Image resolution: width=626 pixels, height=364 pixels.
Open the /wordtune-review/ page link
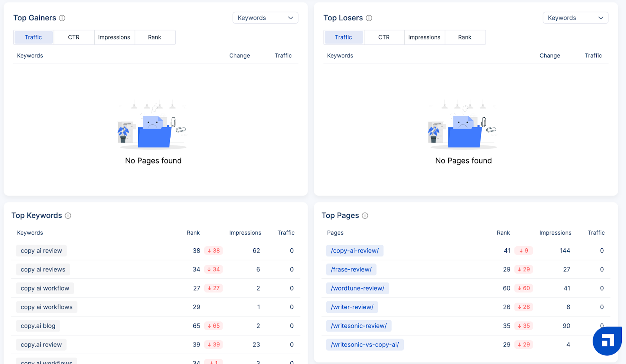(x=358, y=288)
